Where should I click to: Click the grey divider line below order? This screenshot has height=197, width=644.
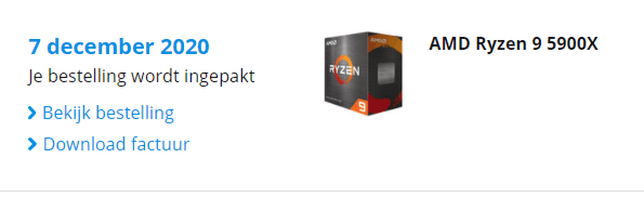322,191
